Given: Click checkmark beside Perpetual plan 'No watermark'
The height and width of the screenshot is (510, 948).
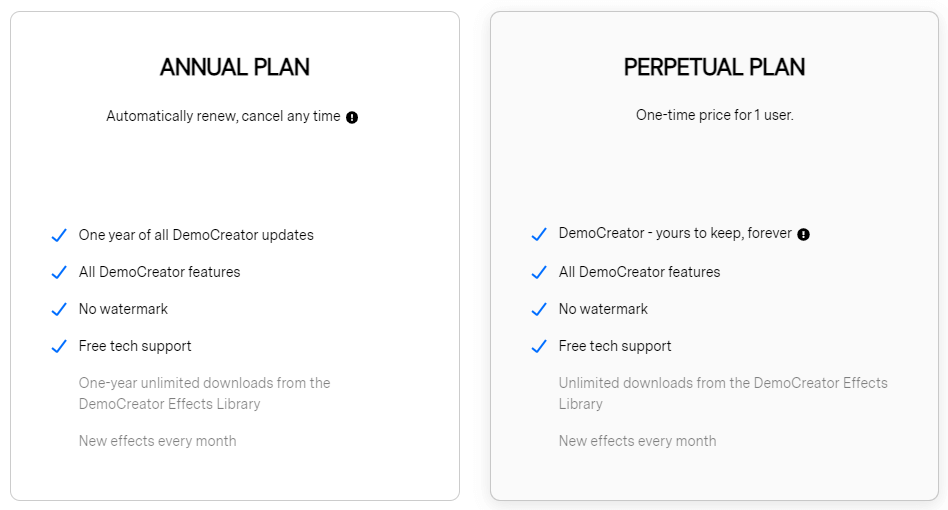Looking at the screenshot, I should [539, 309].
